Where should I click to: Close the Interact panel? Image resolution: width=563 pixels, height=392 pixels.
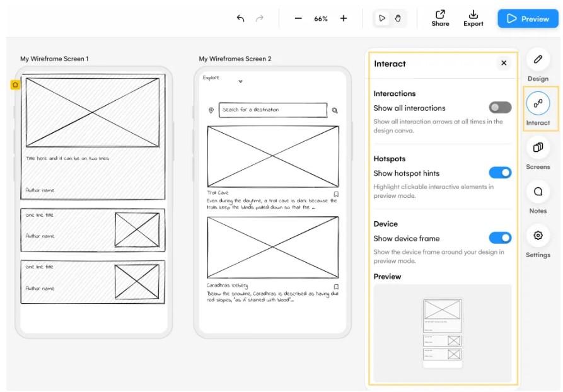pos(504,63)
